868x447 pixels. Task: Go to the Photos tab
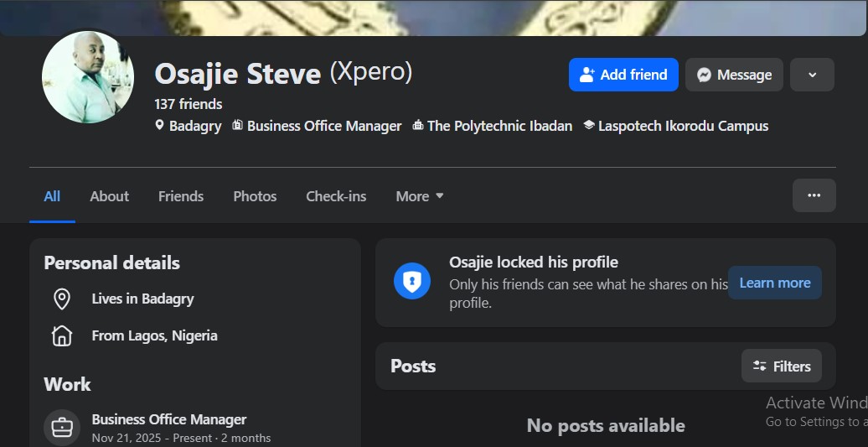[x=255, y=196]
